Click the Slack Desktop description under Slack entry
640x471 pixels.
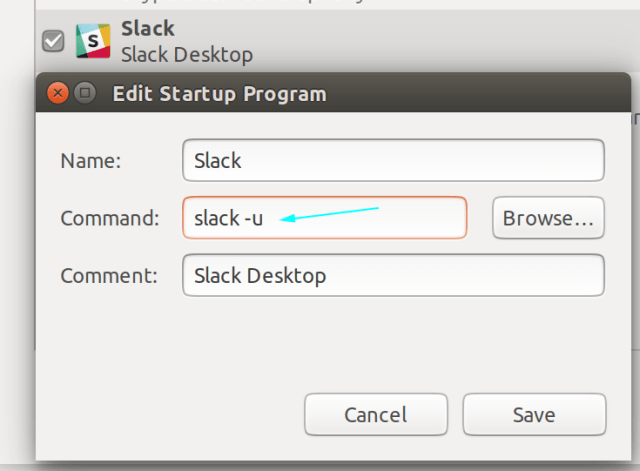click(186, 54)
